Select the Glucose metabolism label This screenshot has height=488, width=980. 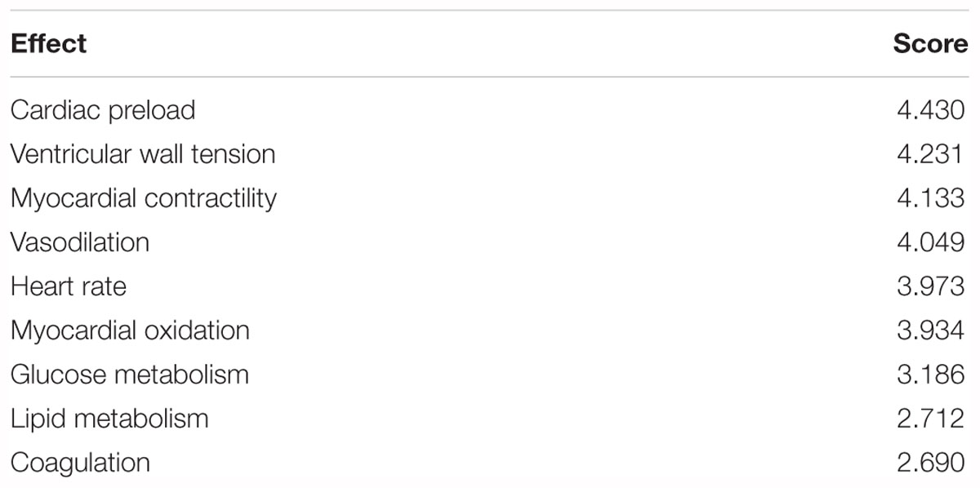(x=130, y=375)
